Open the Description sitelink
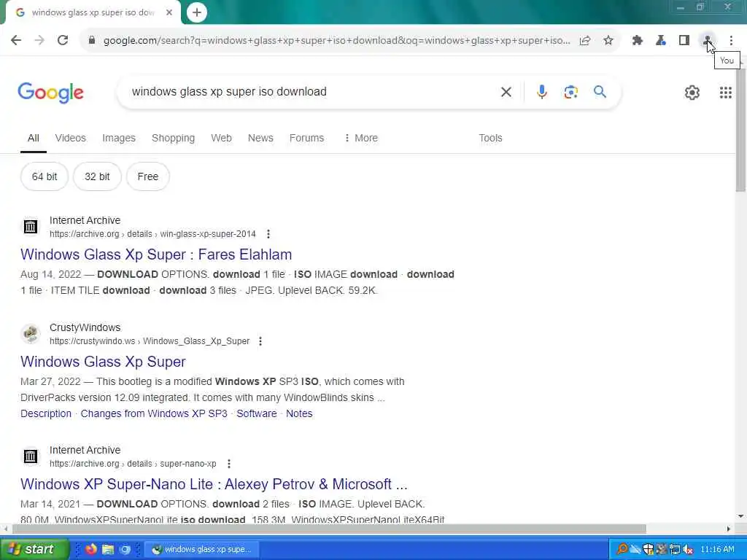This screenshot has width=747, height=560. (x=46, y=413)
